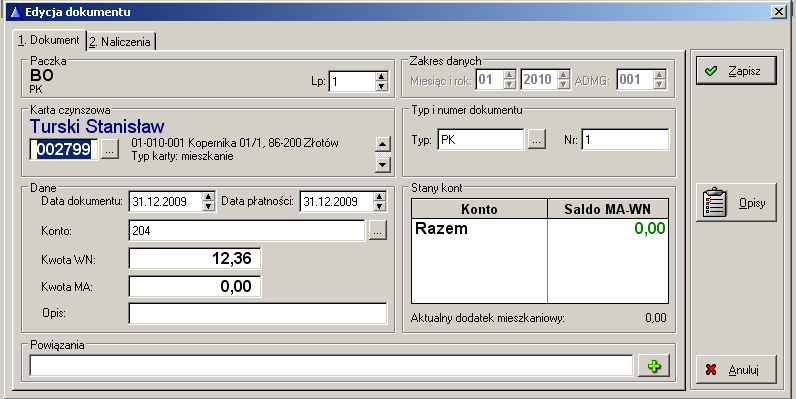Click the Kwota MA amount field

tap(195, 286)
